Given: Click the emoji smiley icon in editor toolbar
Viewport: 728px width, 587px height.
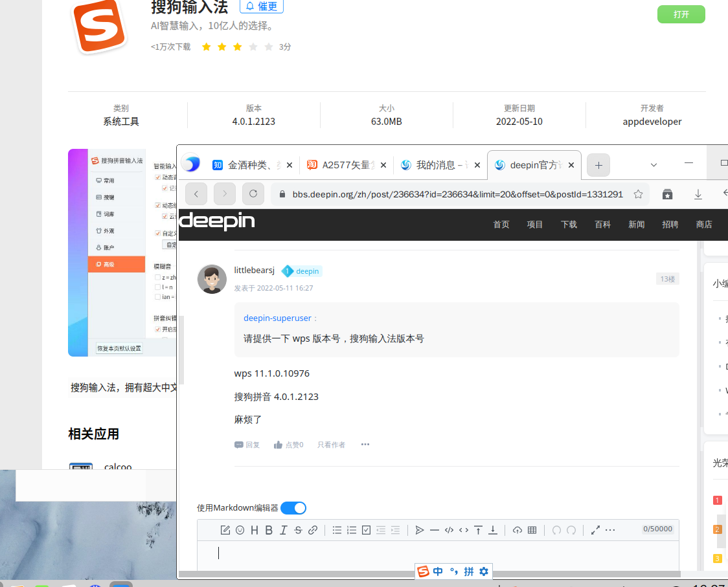Looking at the screenshot, I should [240, 530].
